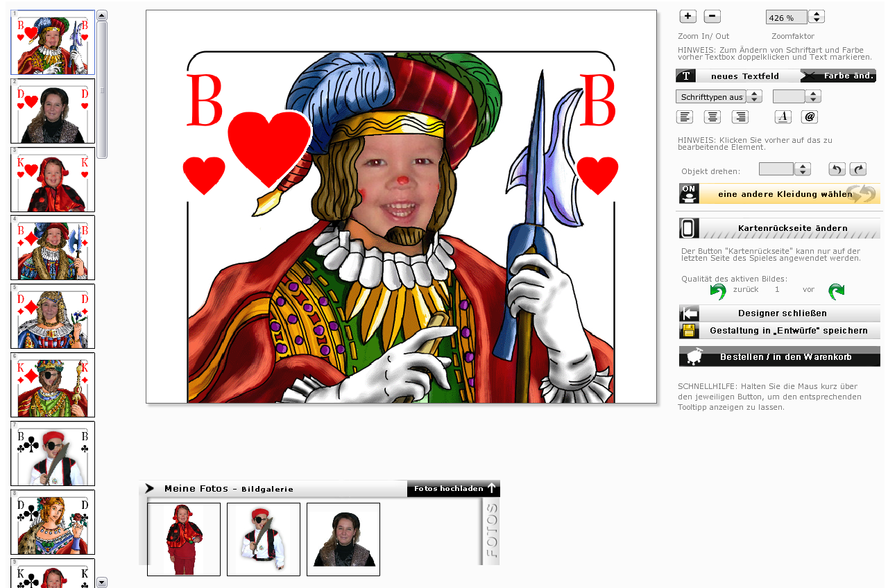Screen dimensions: 888x588
Task: Click the @ special character icon
Action: pos(810,117)
